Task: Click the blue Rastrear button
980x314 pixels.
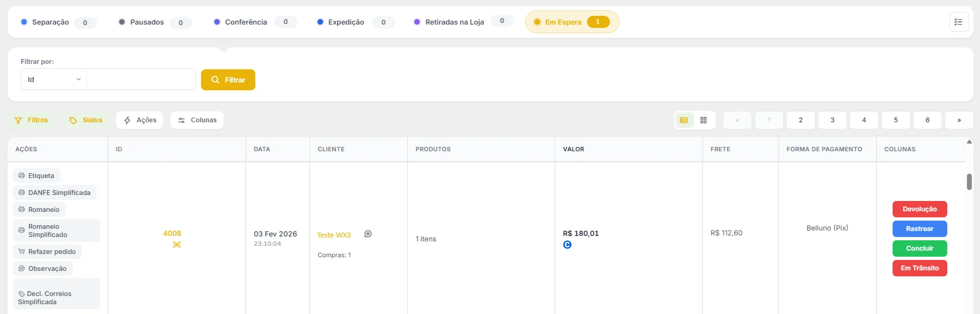Action: (x=920, y=229)
